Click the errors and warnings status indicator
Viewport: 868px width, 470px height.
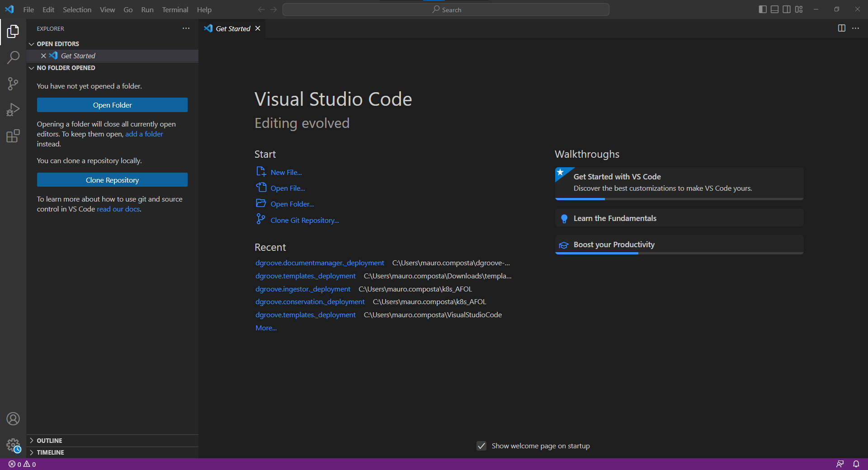pyautogui.click(x=22, y=464)
